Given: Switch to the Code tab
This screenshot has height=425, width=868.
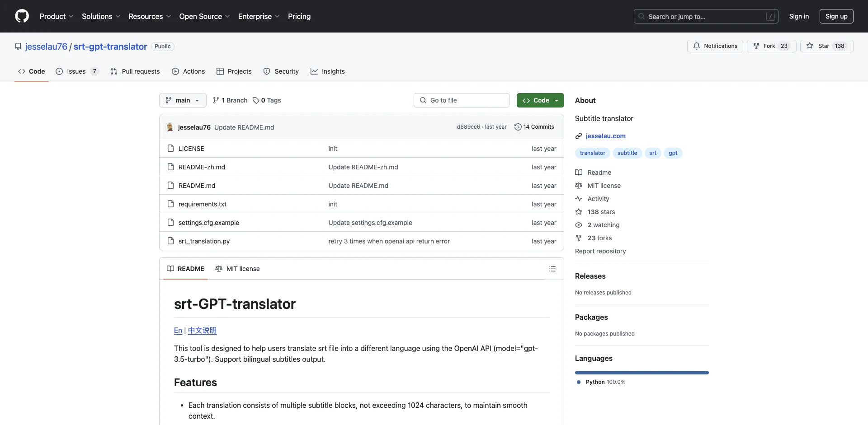Looking at the screenshot, I should 32,71.
